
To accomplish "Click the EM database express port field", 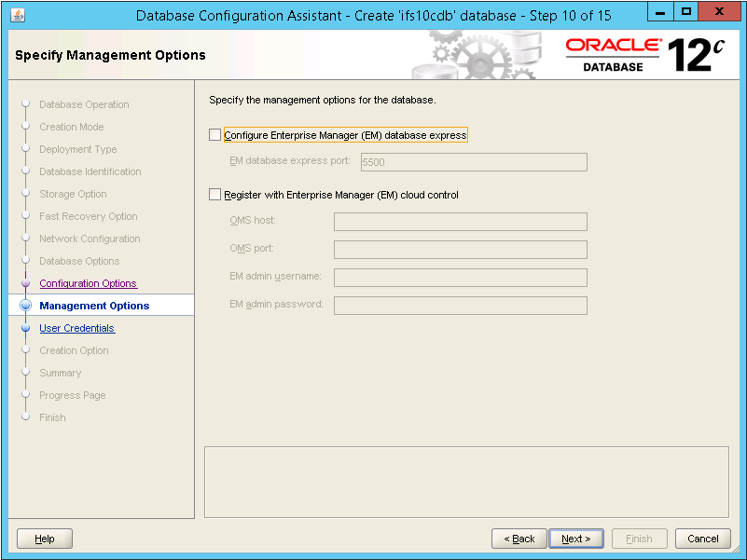I will [x=472, y=162].
